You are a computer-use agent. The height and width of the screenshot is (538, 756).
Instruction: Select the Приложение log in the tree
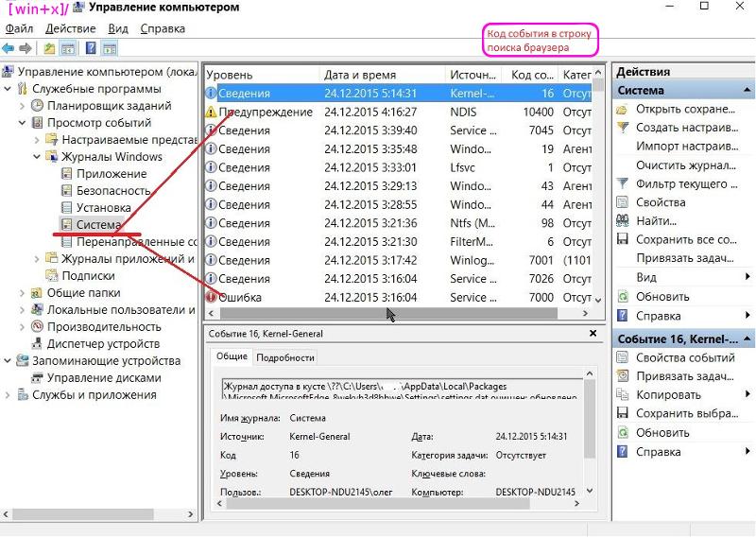[112, 174]
